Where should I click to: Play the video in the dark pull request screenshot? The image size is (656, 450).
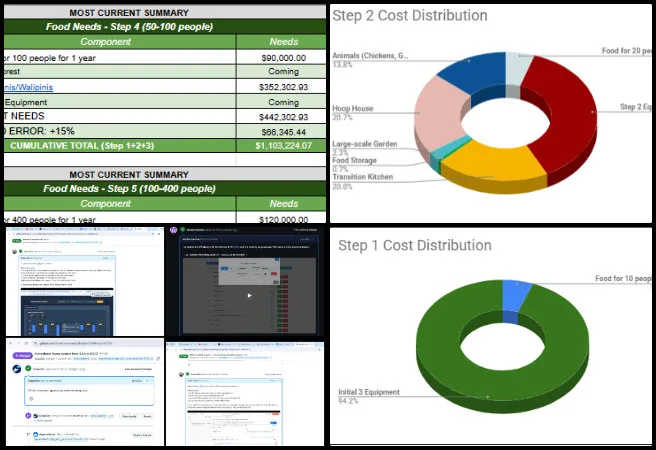pyautogui.click(x=249, y=295)
